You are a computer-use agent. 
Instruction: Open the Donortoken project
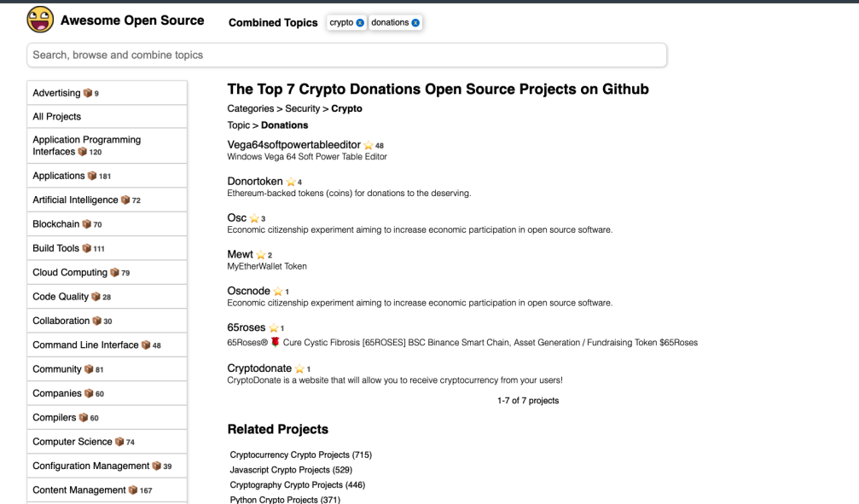pyautogui.click(x=255, y=182)
